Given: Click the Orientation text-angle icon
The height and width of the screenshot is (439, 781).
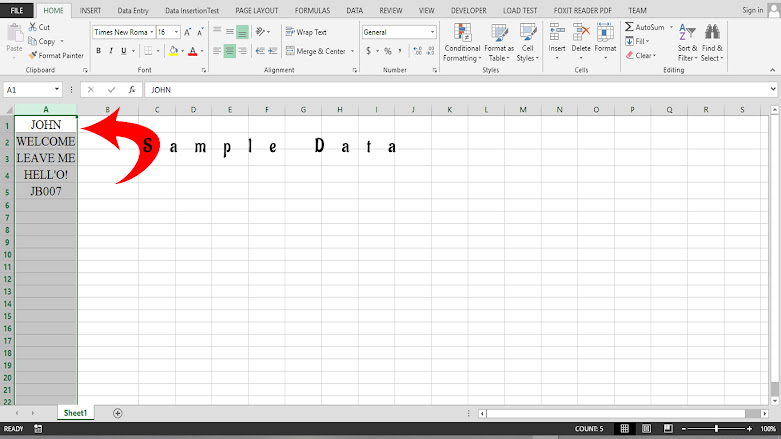Looking at the screenshot, I should pos(260,32).
